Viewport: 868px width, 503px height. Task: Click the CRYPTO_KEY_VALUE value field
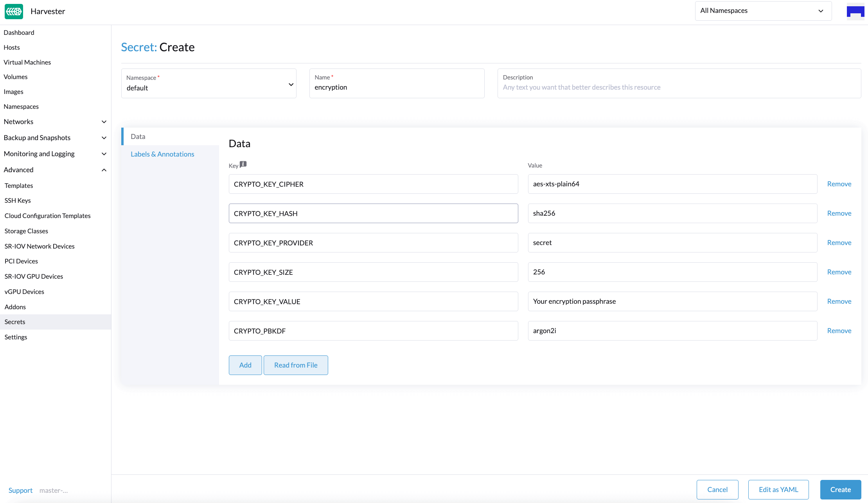[x=672, y=301]
